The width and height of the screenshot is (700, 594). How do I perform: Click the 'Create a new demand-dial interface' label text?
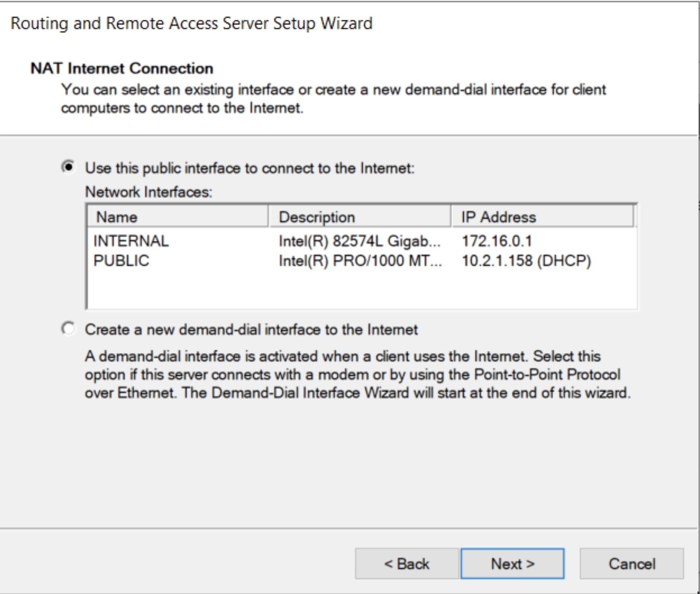click(251, 330)
